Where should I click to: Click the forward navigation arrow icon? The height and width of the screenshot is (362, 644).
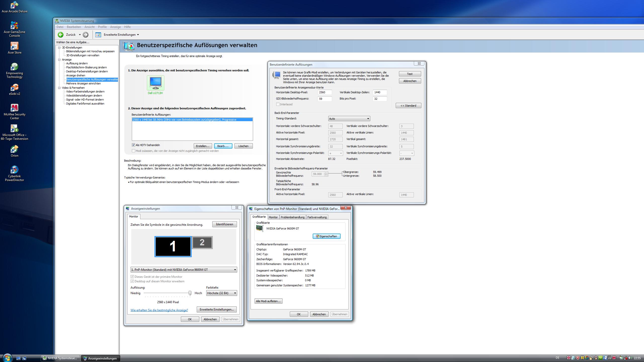pos(86,35)
